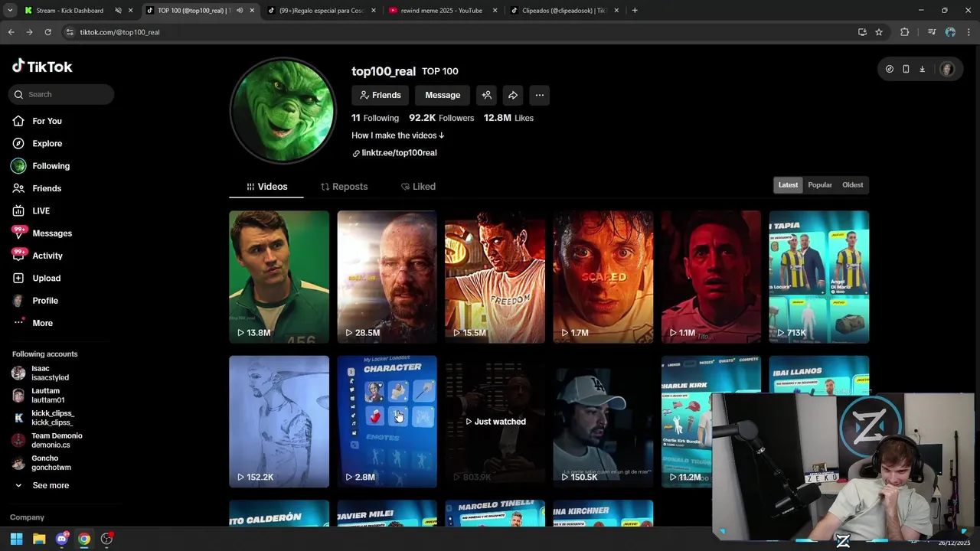
Task: Open the FREEDOM shirt video with 15.5M views
Action: (495, 277)
